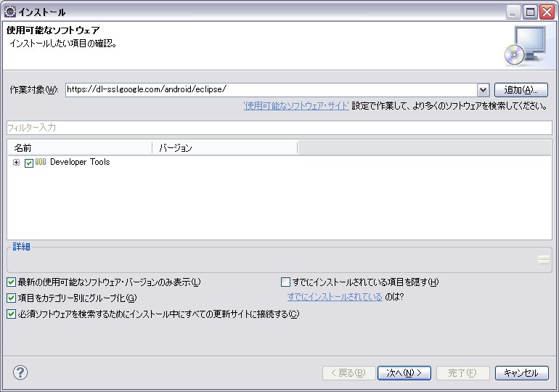This screenshot has height=392, width=559.
Task: Toggle 項目をカテゴリー別にグループ化 checkbox
Action: tap(11, 298)
